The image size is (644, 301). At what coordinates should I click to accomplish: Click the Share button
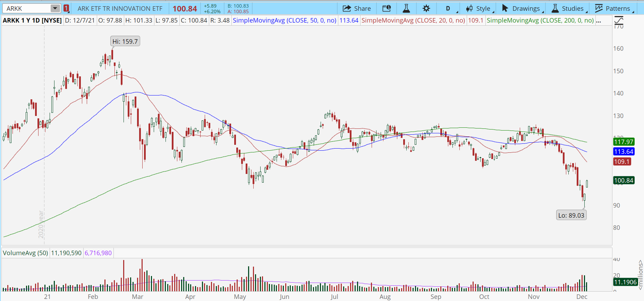click(357, 8)
